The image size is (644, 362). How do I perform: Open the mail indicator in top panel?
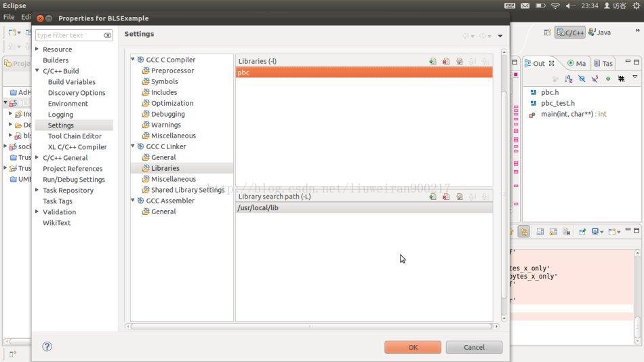click(525, 5)
